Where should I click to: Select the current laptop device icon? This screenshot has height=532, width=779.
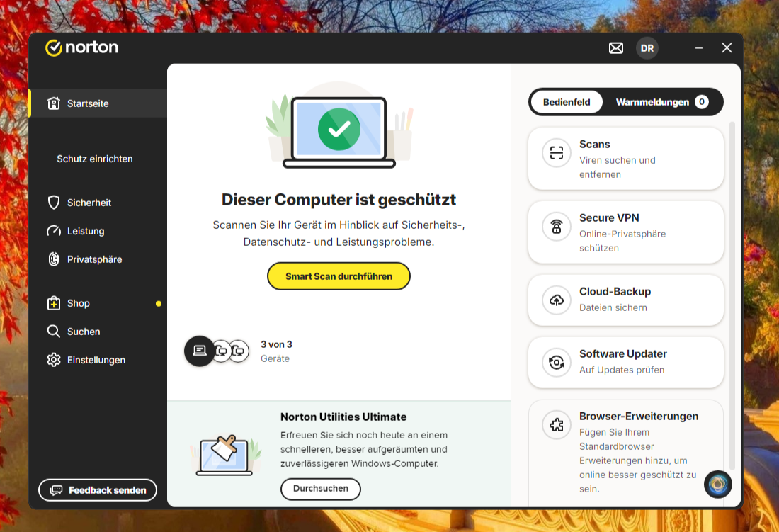tap(199, 351)
